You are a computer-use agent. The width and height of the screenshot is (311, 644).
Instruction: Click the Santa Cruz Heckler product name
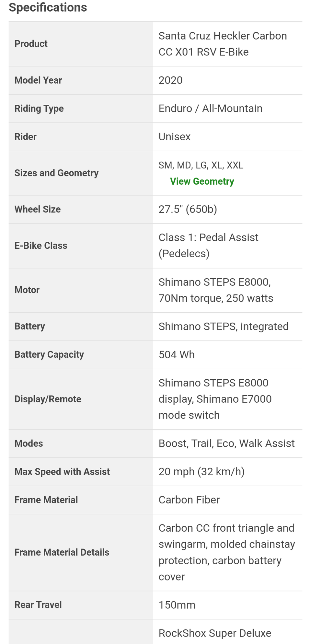tap(222, 44)
